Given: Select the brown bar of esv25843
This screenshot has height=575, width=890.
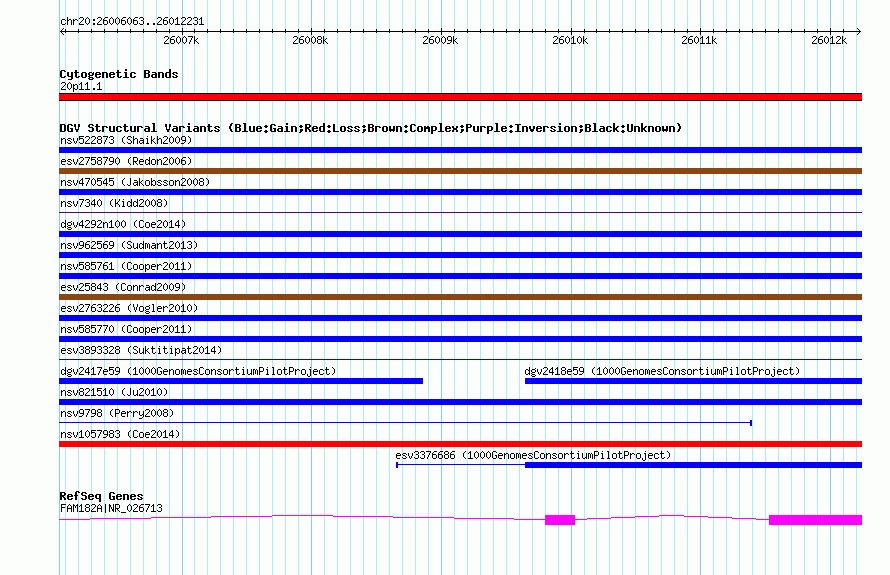Looking at the screenshot, I should (460, 297).
